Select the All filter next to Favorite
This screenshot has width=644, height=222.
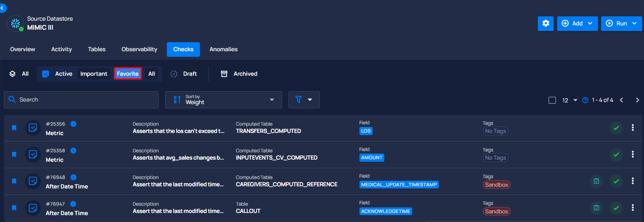pyautogui.click(x=152, y=74)
